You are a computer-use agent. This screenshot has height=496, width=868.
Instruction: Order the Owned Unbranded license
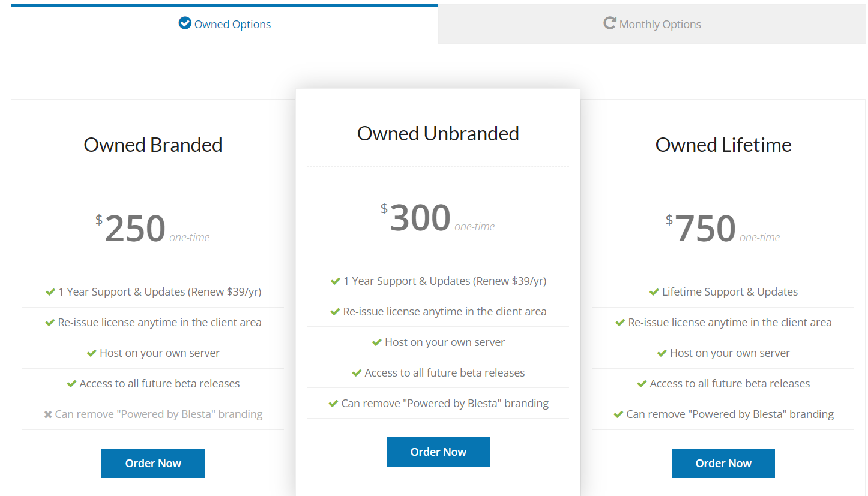coord(438,452)
